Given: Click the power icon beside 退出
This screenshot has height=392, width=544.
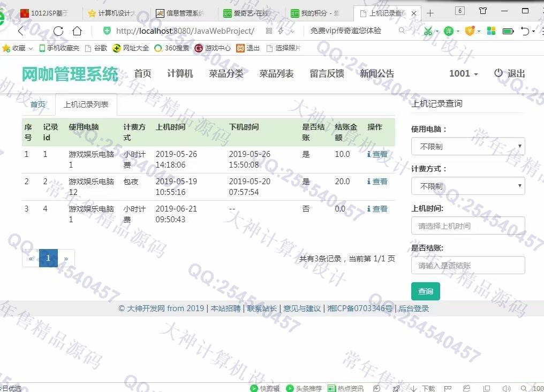Looking at the screenshot, I should coord(498,73).
